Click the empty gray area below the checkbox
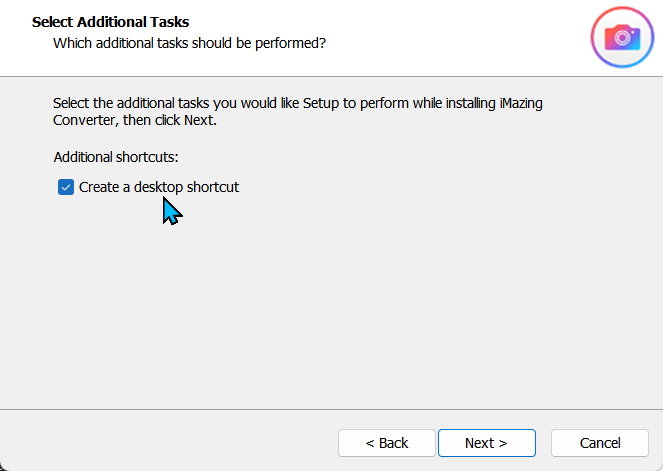This screenshot has height=471, width=663. click(x=330, y=304)
